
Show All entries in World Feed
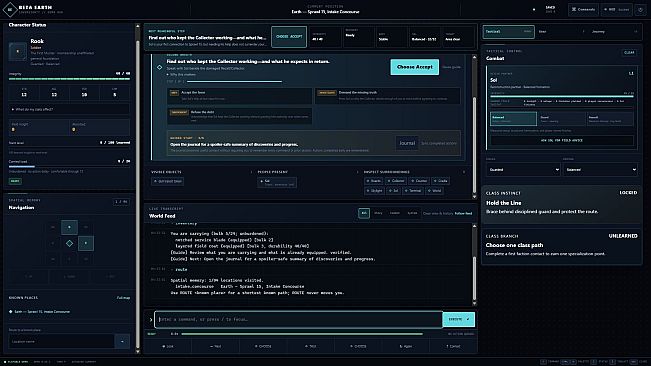[x=364, y=213]
